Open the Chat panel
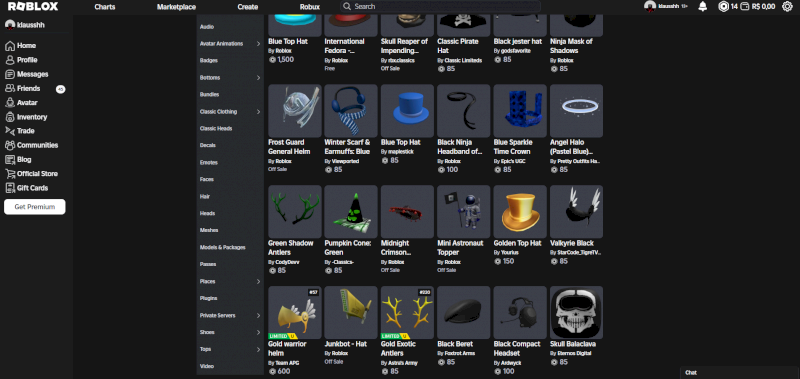Viewport: 800px width, 379px height. click(x=740, y=372)
